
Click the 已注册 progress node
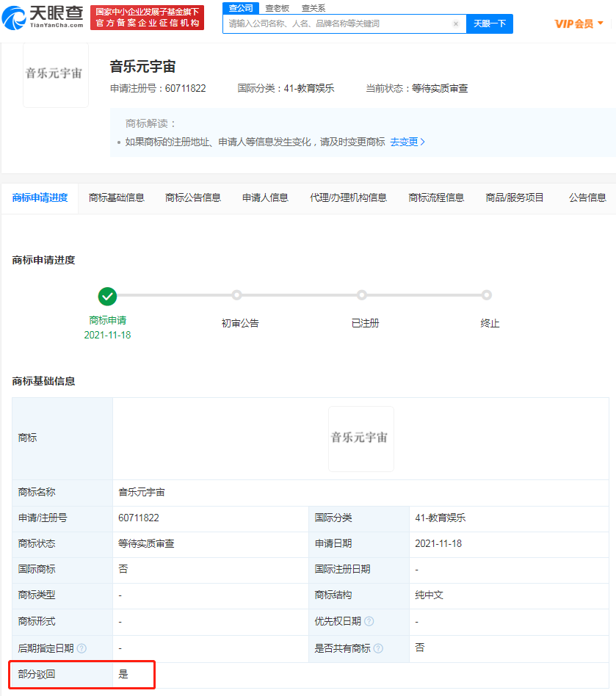click(x=361, y=294)
